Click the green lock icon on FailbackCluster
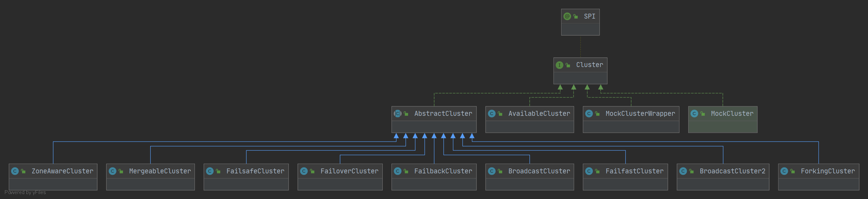 (x=406, y=171)
